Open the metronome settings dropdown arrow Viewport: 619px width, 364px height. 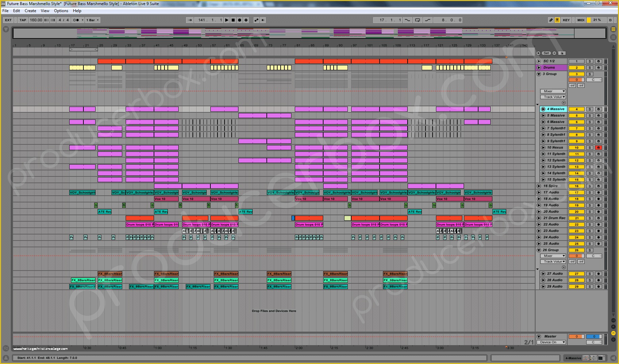(x=82, y=20)
